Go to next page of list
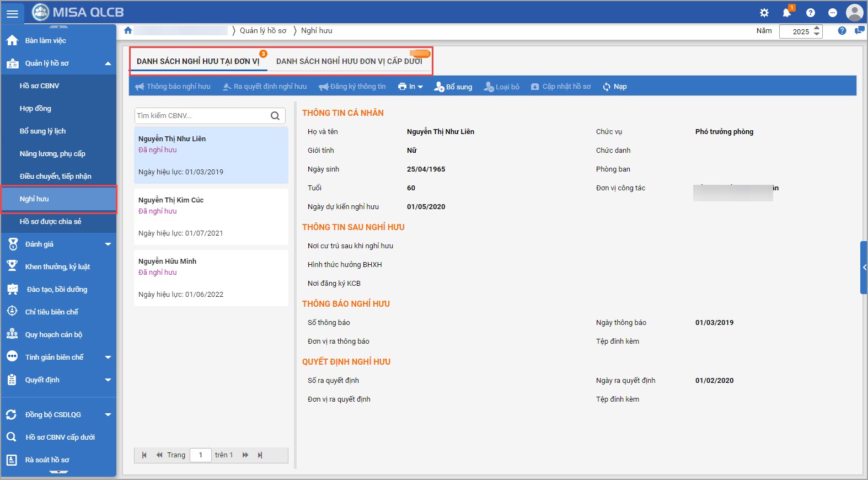Image resolution: width=868 pixels, height=480 pixels. click(245, 455)
